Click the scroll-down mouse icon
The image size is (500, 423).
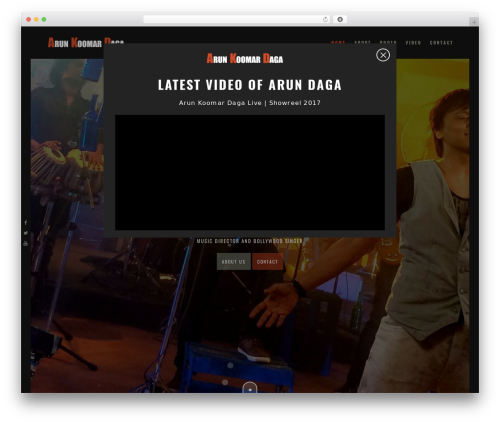pyautogui.click(x=250, y=388)
